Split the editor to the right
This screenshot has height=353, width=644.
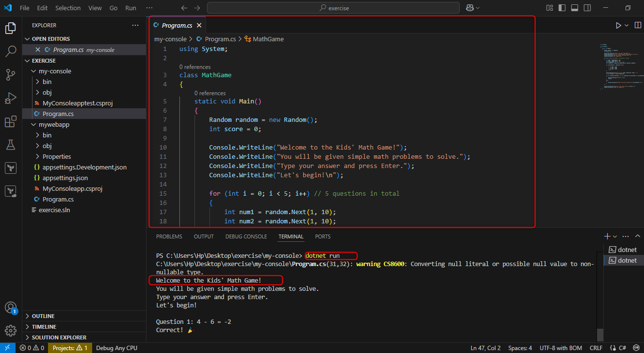[x=638, y=25]
